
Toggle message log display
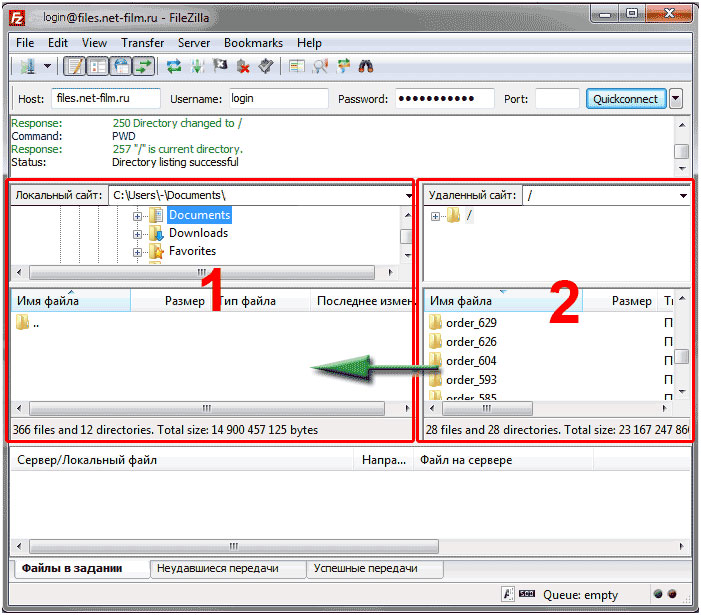[x=75, y=67]
